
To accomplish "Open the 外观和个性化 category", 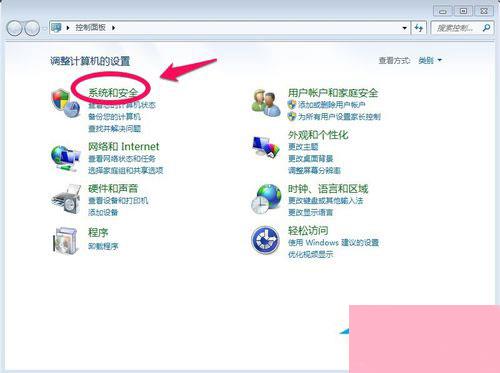I will coord(318,135).
